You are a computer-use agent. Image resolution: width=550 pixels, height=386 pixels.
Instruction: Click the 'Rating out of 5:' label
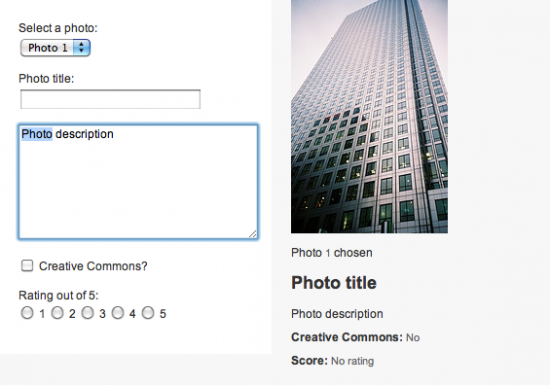(x=58, y=295)
